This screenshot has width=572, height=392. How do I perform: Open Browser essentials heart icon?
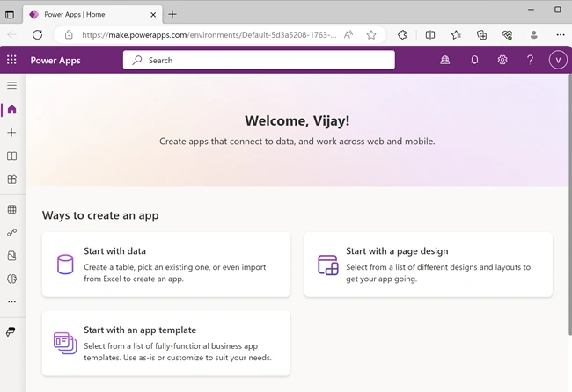coord(507,35)
